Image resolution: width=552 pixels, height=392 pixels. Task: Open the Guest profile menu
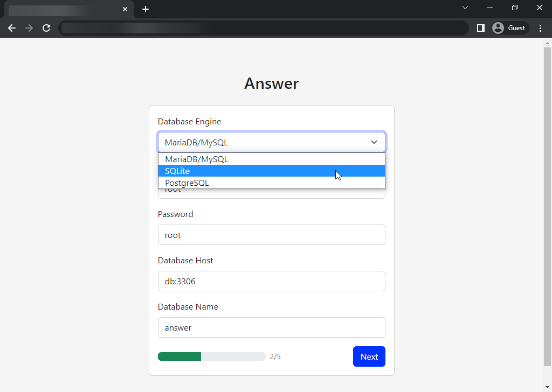[x=510, y=28]
